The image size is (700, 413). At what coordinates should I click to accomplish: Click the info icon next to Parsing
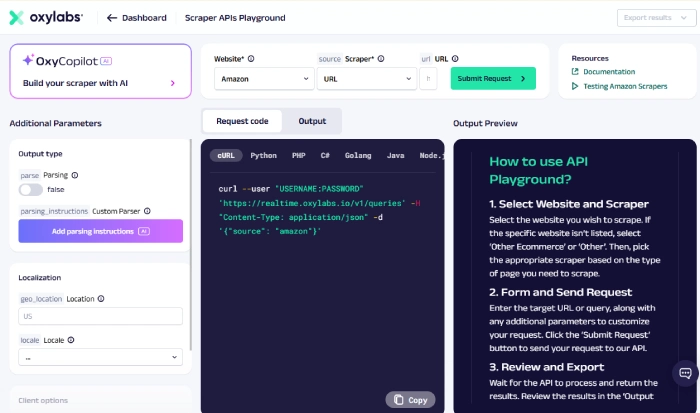pos(75,175)
